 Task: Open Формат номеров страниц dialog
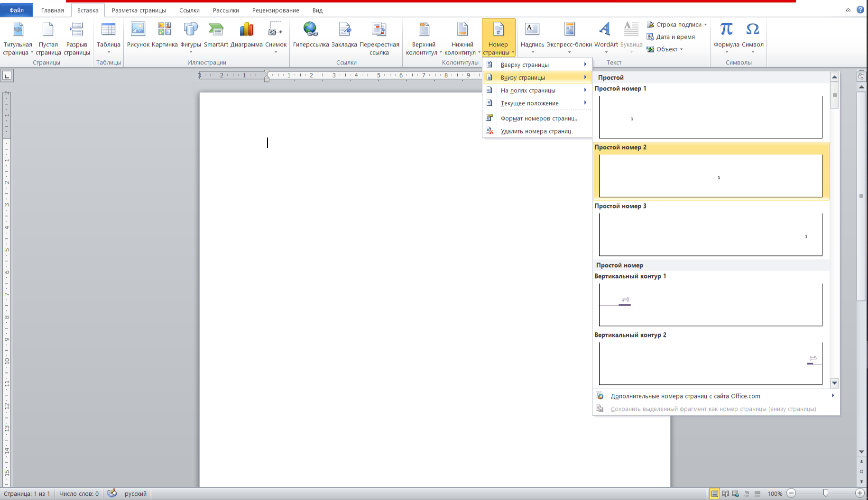pos(539,118)
